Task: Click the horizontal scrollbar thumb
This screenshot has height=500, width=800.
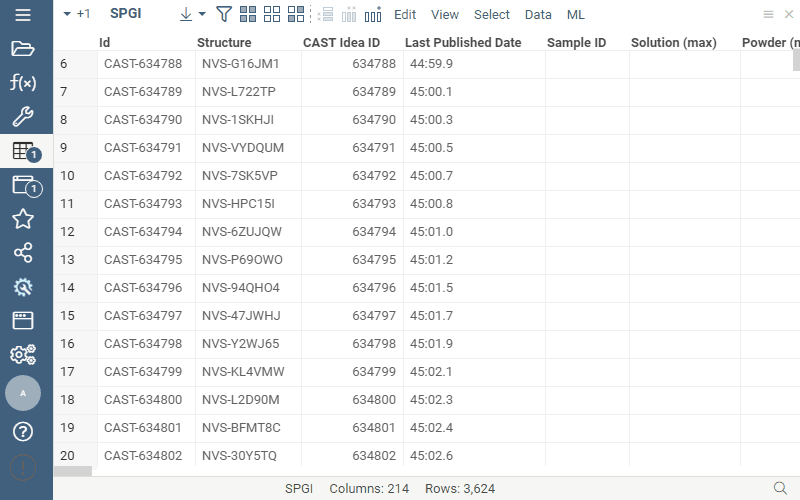Action: pos(72,471)
